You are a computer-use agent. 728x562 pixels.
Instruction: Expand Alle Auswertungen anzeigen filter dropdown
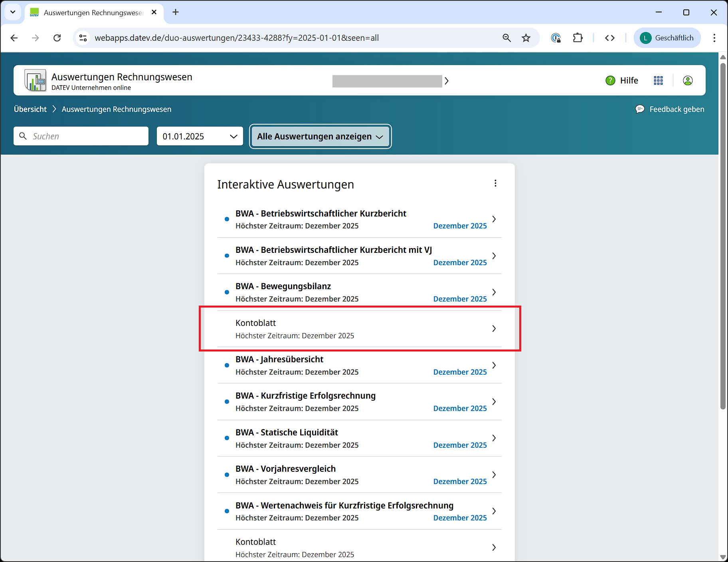click(x=320, y=136)
